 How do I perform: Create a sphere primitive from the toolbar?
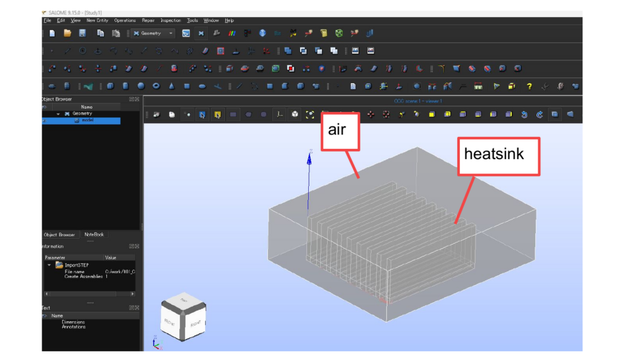pyautogui.click(x=141, y=86)
